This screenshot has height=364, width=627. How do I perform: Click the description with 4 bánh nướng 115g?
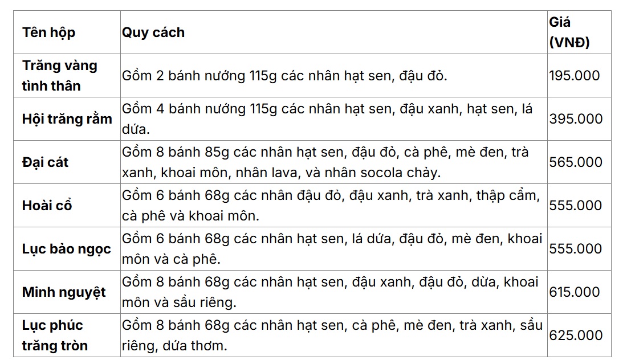click(x=327, y=119)
